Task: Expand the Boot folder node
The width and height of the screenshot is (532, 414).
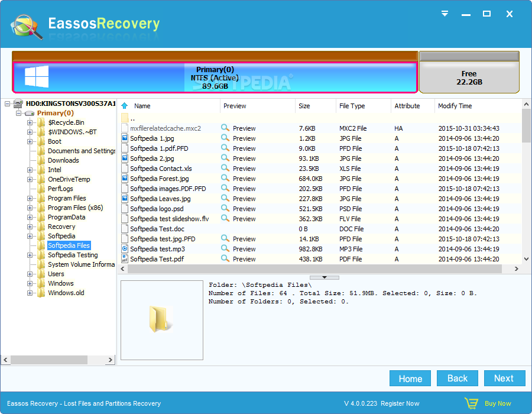Action: [x=30, y=141]
